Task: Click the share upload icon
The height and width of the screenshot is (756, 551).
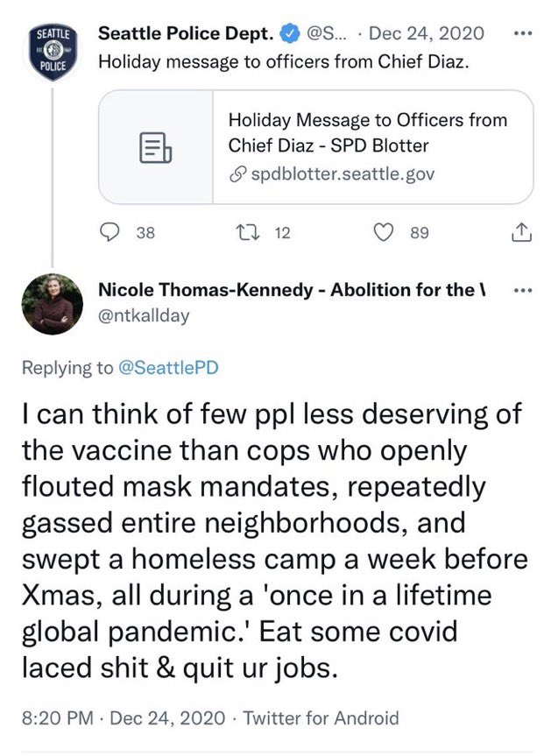Action: 519,233
